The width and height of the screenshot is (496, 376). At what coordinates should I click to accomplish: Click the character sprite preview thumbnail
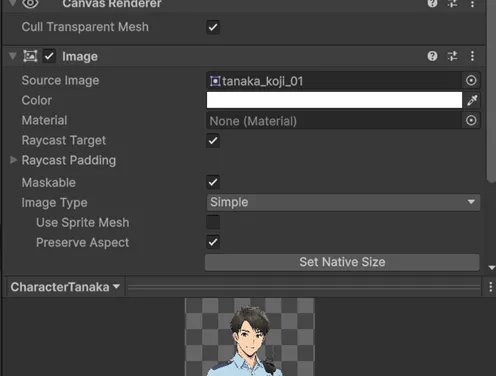(x=250, y=337)
